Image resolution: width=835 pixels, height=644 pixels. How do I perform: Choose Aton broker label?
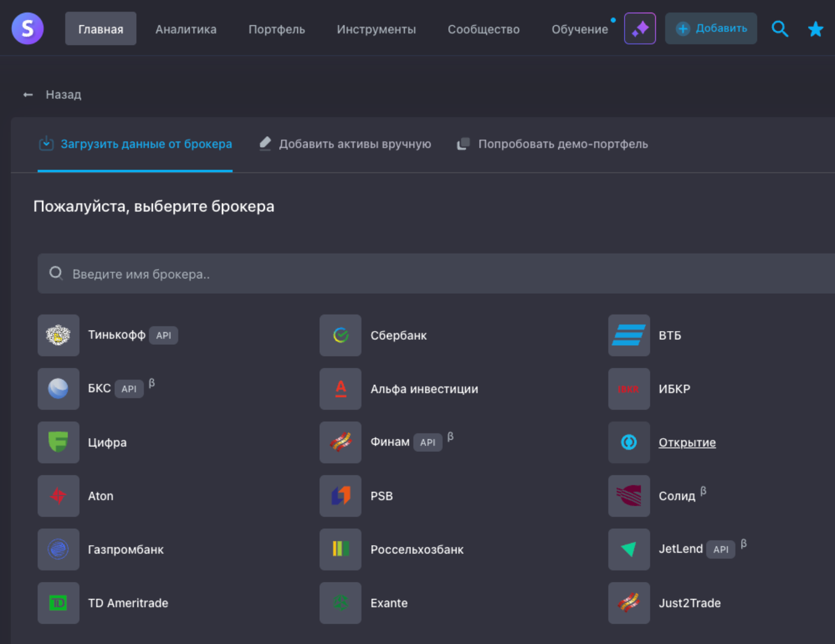[101, 496]
